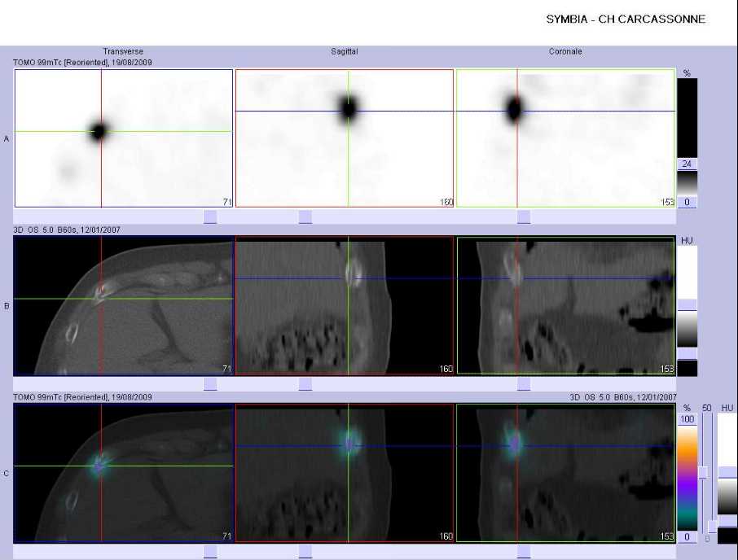Image resolution: width=738 pixels, height=560 pixels.
Task: Select the row B sagittal CT image
Action: pyautogui.click(x=345, y=305)
